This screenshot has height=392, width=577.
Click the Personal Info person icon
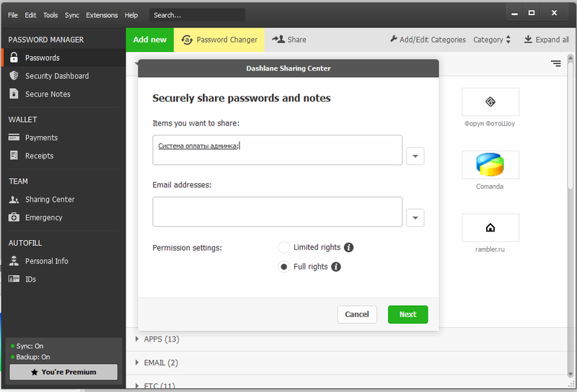[14, 261]
